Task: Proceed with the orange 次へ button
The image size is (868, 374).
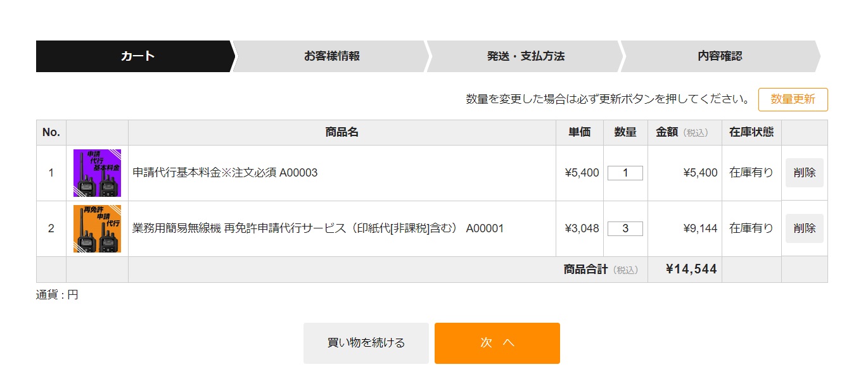Action: click(x=497, y=343)
